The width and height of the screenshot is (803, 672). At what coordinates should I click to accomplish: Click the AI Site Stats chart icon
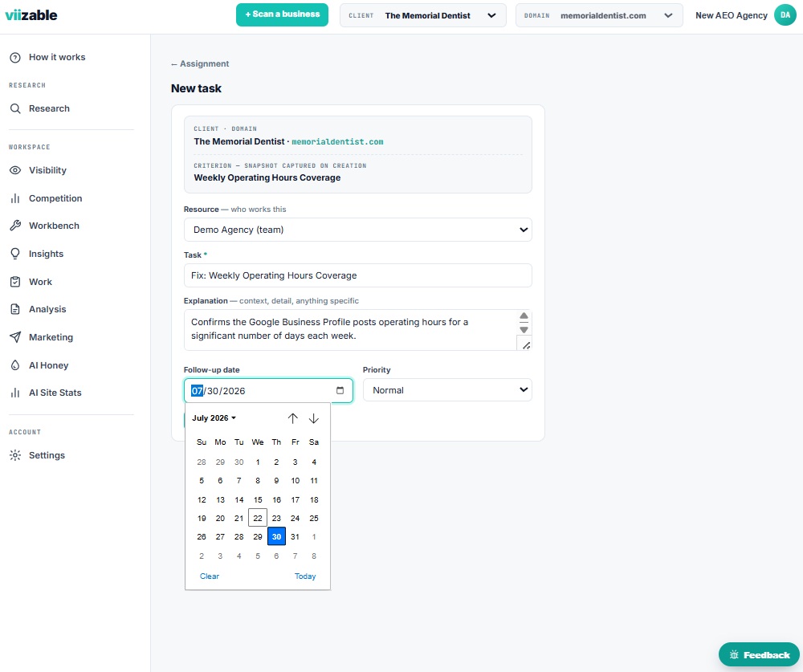tap(15, 393)
